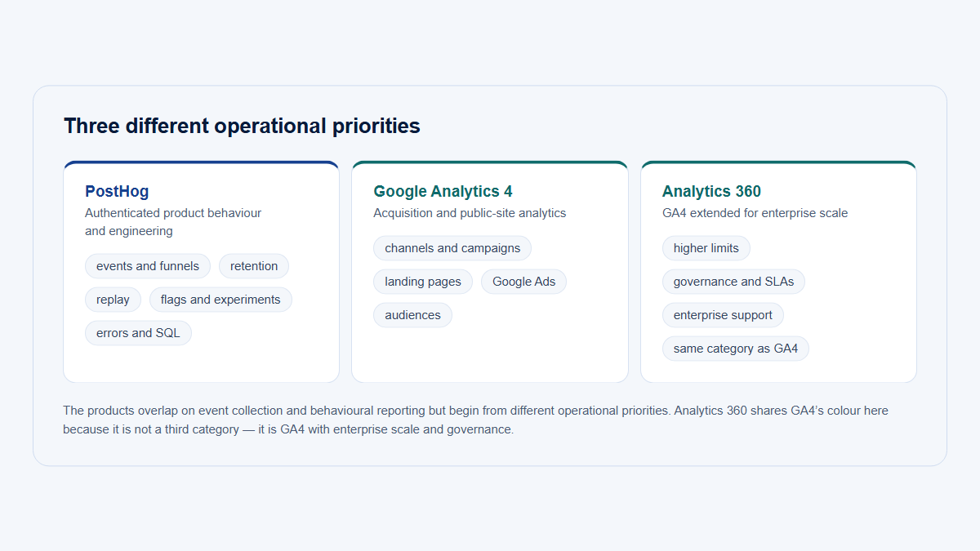This screenshot has height=551, width=980.
Task: Choose the 'Google Ads' pill
Action: 523,282
